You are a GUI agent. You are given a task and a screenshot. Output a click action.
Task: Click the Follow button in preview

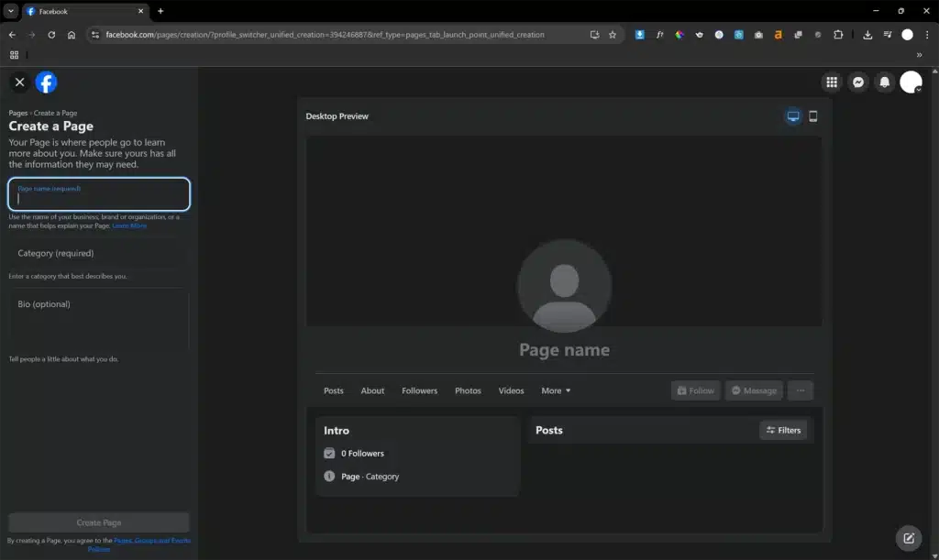(x=695, y=390)
